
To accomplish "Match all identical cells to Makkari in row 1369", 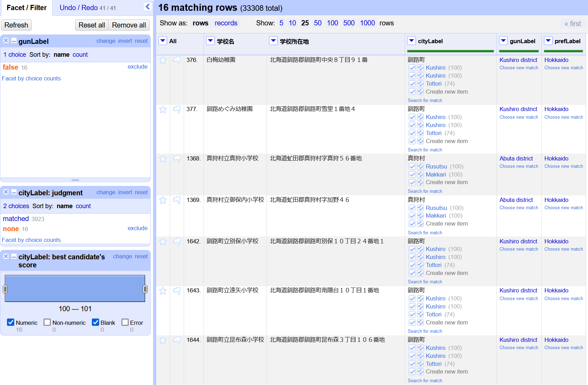I will tap(420, 216).
